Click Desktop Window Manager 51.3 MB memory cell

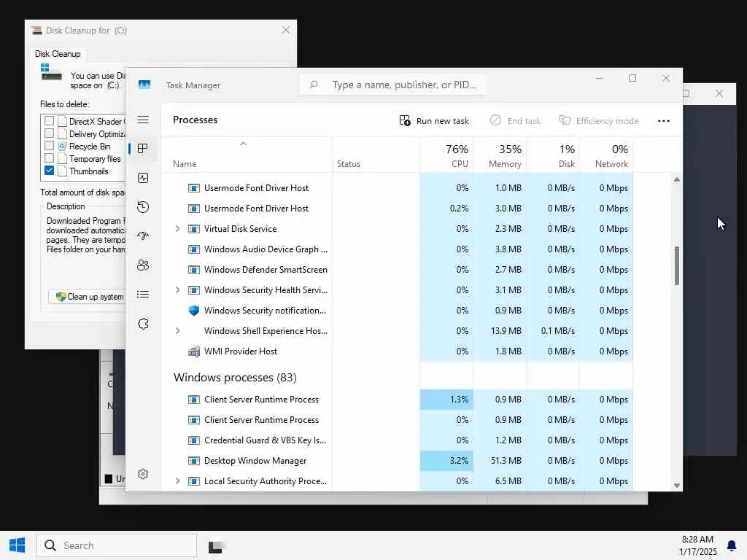tap(500, 461)
